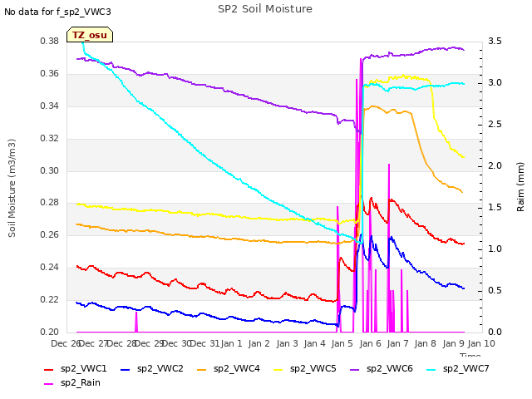Click the Dec 26 x-axis tick label
The image size is (532, 399).
pyautogui.click(x=66, y=343)
